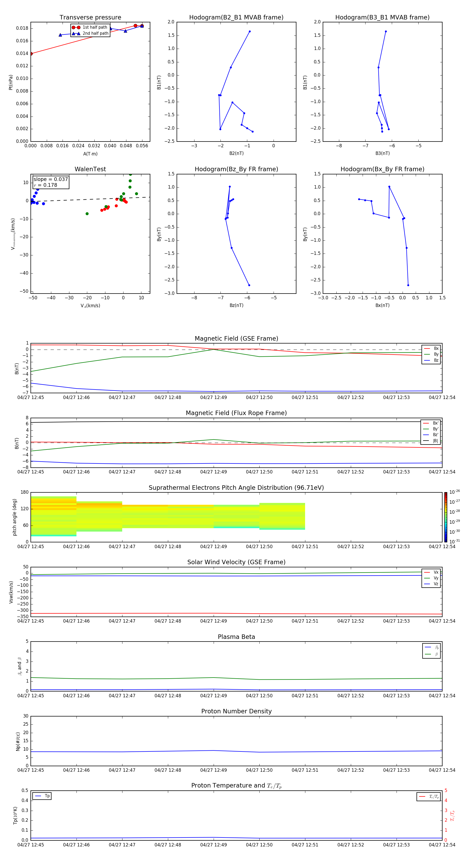Click the "Hodogram(B2_B1 MVAB frame)" title
This screenshot has width=473, height=868.
point(236,18)
